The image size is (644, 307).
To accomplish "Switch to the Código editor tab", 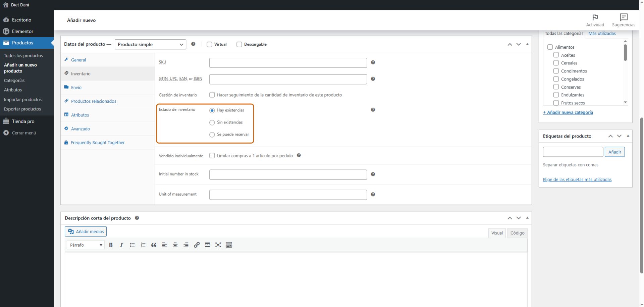I will pyautogui.click(x=517, y=233).
